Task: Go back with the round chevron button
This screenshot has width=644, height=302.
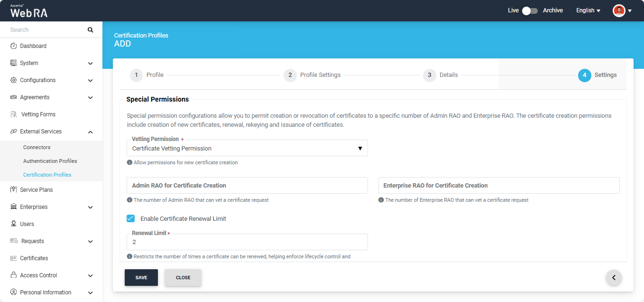Action: tap(614, 278)
